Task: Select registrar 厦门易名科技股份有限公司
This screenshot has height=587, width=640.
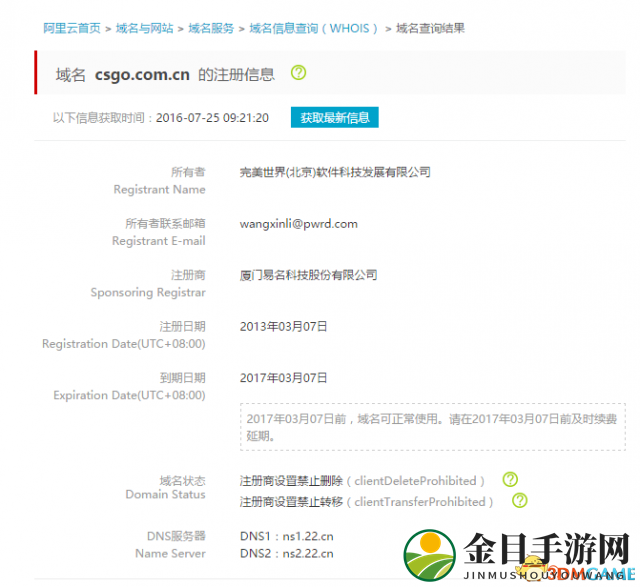Action: tap(309, 275)
